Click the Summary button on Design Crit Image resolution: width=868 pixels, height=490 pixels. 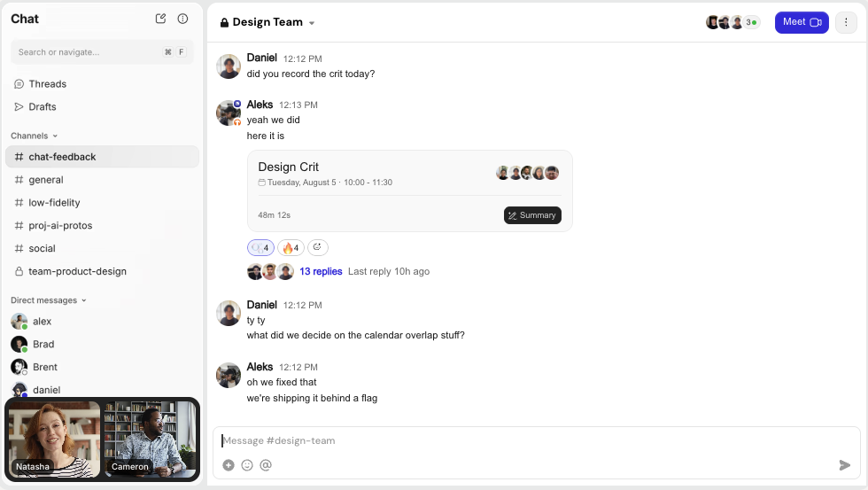pos(532,215)
